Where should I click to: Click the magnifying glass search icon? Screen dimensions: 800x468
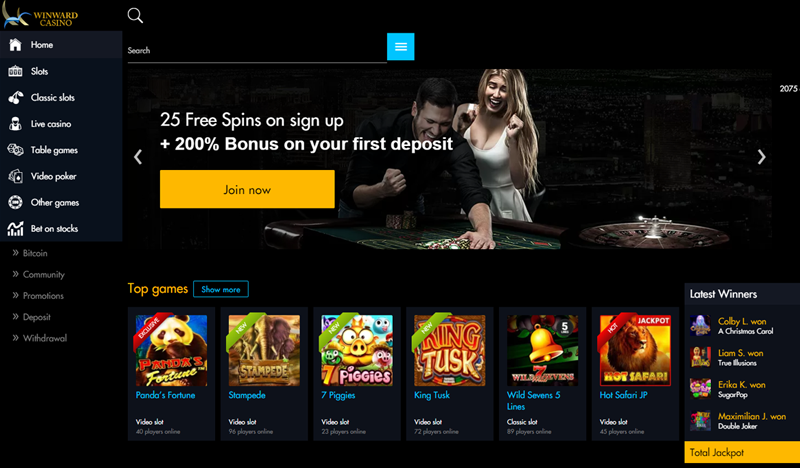point(135,15)
